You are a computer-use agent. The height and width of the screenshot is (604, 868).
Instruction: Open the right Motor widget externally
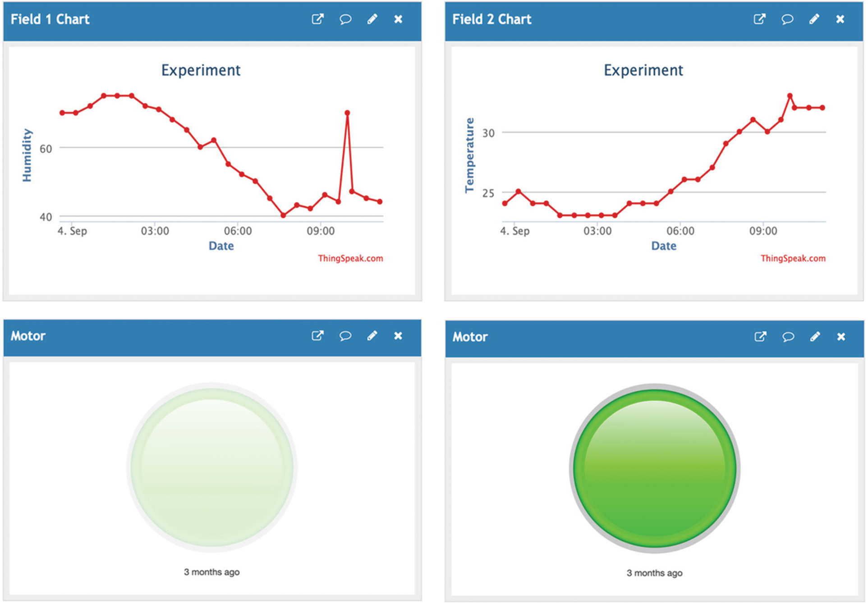tap(760, 336)
